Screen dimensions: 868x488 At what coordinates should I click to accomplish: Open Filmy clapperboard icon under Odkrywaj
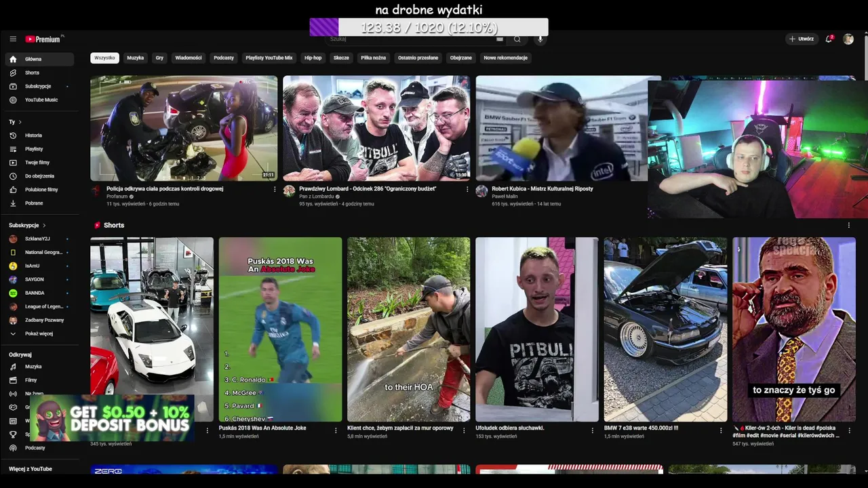tap(13, 380)
